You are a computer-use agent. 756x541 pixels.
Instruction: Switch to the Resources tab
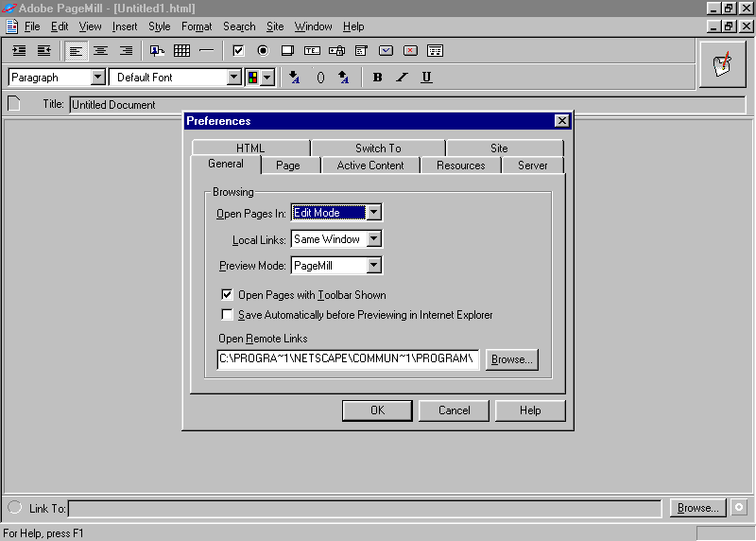[460, 166]
